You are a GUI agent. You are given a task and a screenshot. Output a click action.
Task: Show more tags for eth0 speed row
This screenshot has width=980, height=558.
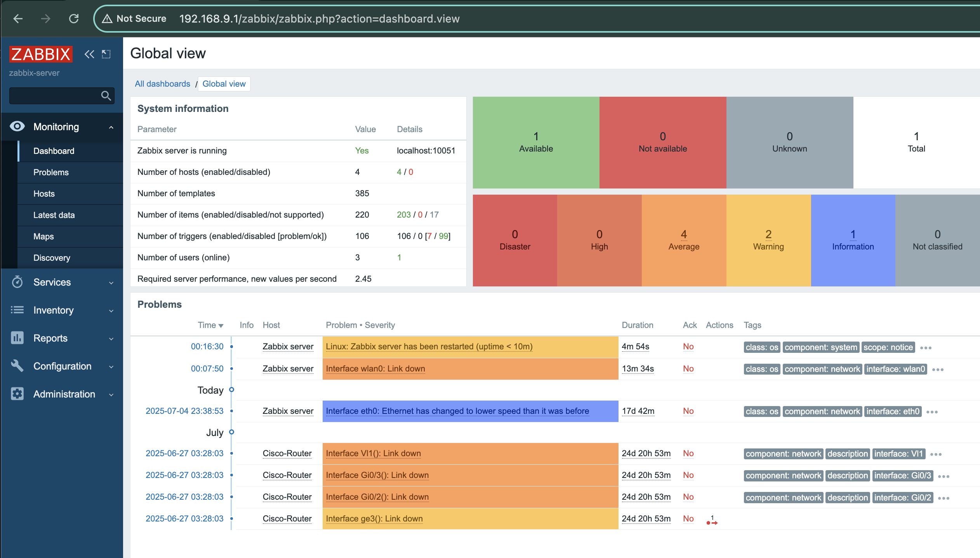(932, 412)
